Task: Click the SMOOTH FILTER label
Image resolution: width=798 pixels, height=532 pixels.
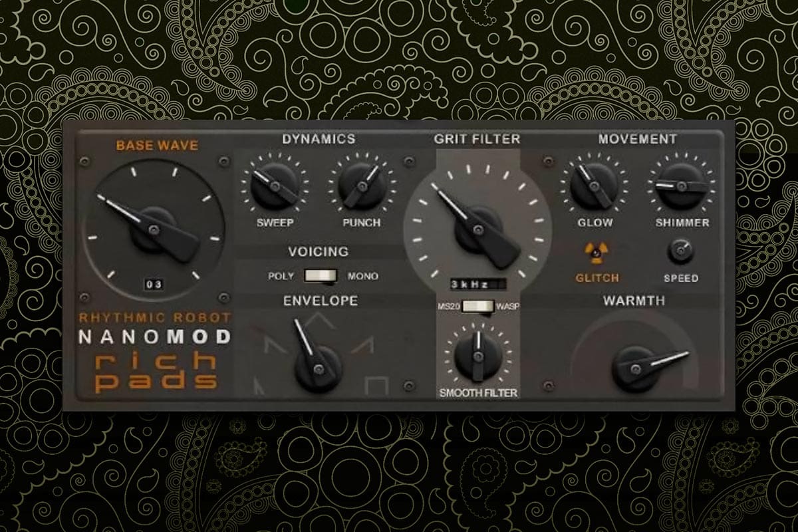Action: 478,392
